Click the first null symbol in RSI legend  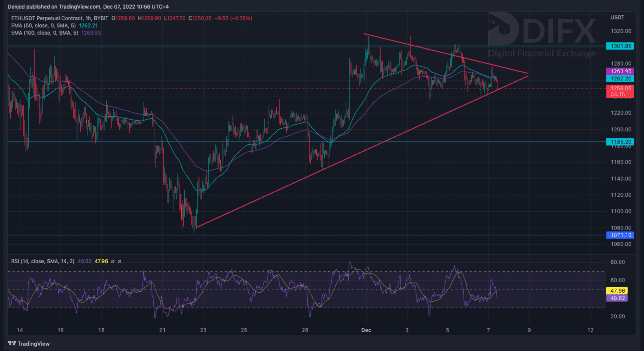click(x=113, y=261)
